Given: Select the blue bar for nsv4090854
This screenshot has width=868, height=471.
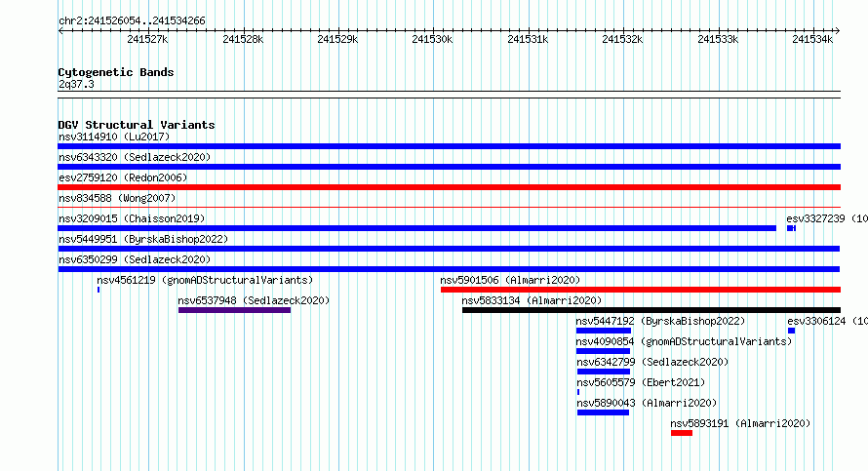Looking at the screenshot, I should point(603,351).
